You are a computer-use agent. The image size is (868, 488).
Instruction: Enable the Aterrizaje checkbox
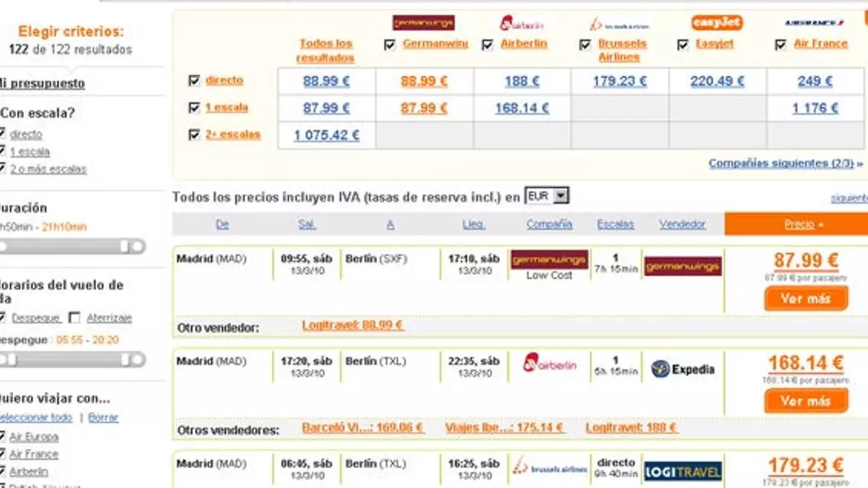(74, 318)
